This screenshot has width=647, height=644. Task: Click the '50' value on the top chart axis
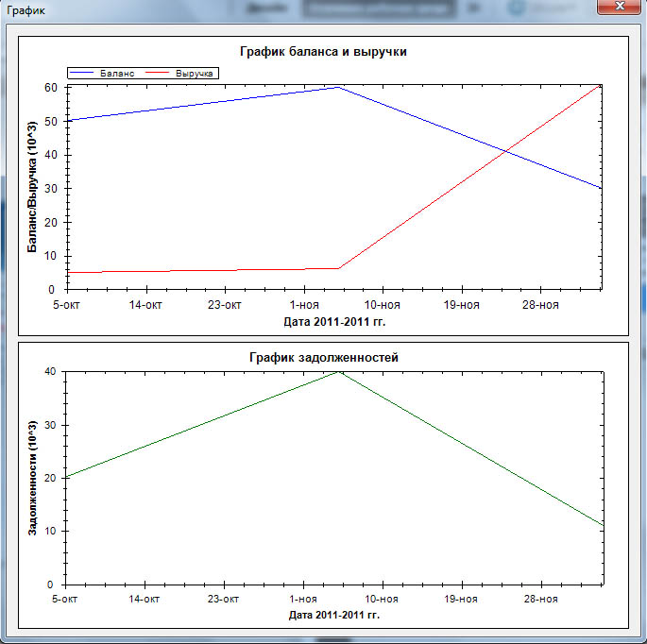(x=51, y=121)
